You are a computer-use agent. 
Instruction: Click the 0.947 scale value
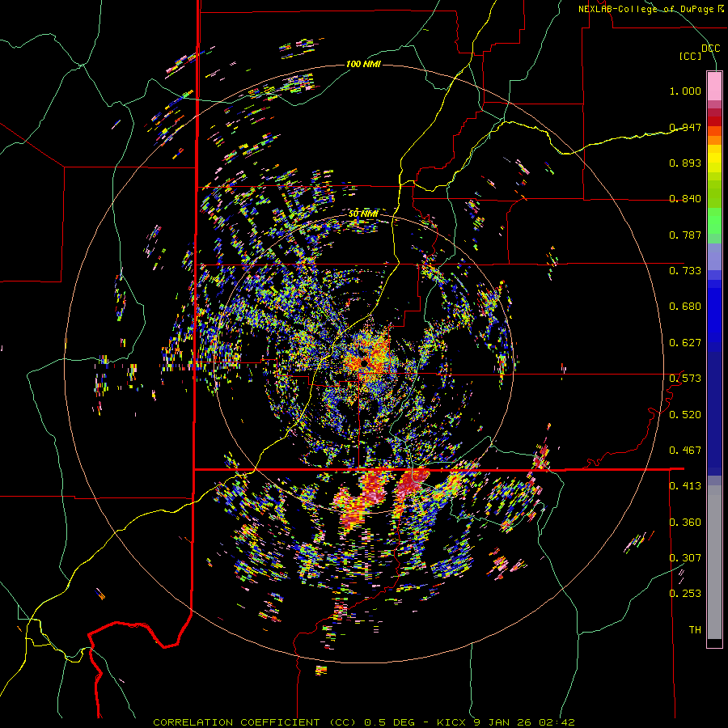pos(685,127)
